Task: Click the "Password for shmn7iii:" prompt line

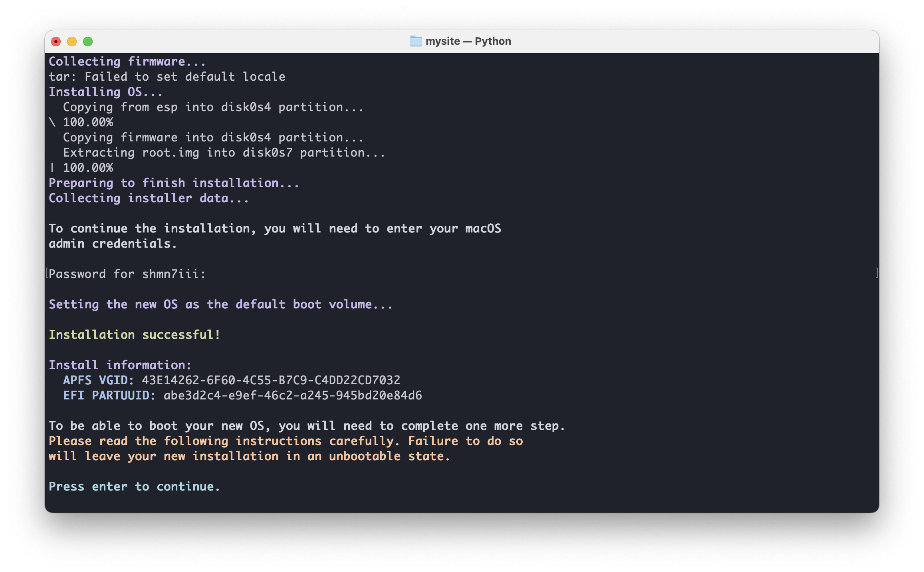Action: point(127,274)
